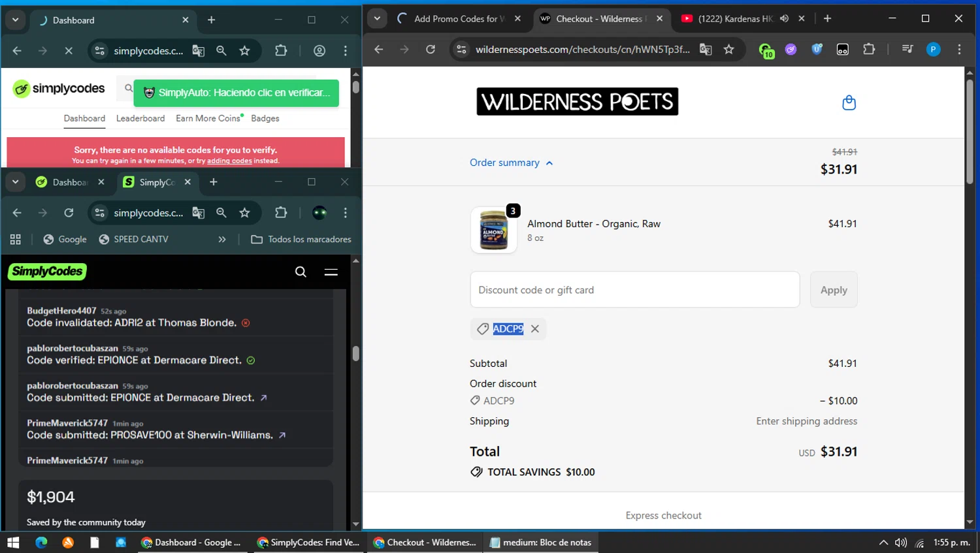The width and height of the screenshot is (980, 553).
Task: Click the adding codes link in red banner
Action: coord(229,161)
